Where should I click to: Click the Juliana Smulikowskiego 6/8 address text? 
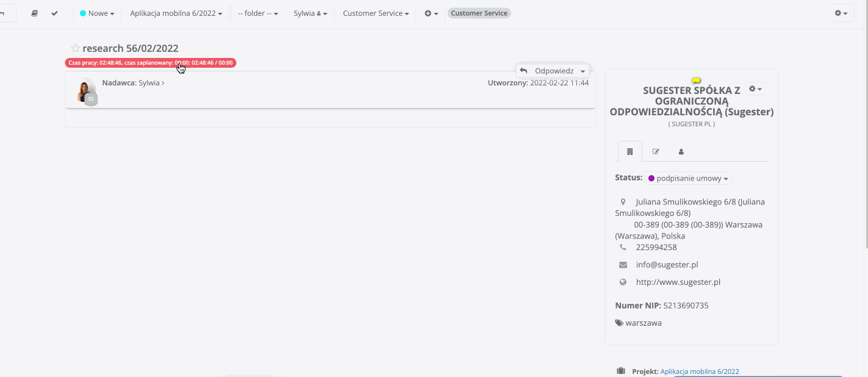(x=690, y=207)
